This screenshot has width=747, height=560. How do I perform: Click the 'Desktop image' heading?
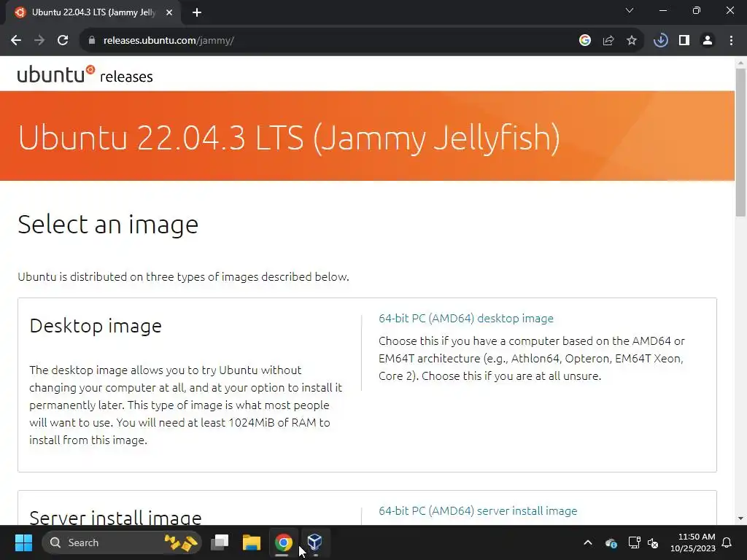[96, 326]
